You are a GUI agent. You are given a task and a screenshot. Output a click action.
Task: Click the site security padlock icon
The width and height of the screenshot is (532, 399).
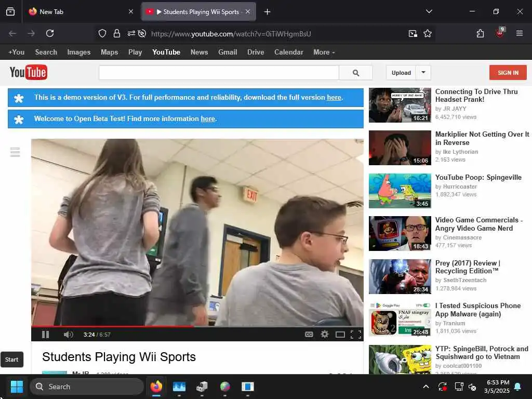point(117,33)
